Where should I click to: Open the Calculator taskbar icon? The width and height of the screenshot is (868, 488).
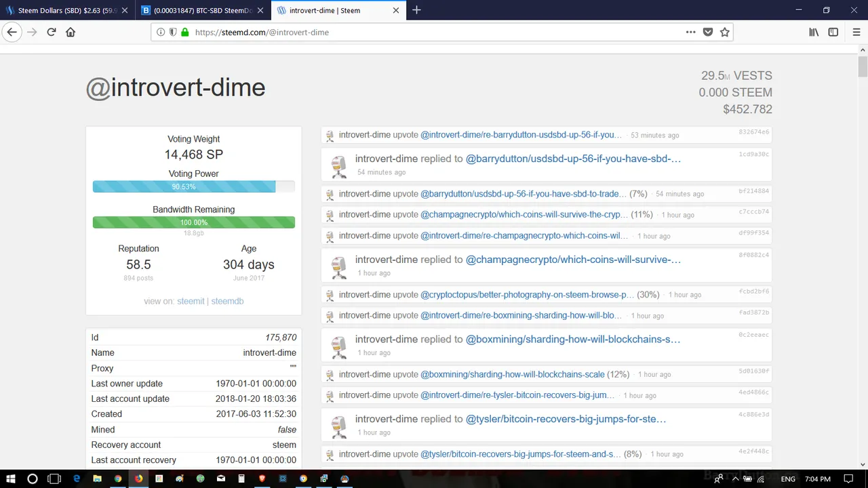click(x=241, y=479)
